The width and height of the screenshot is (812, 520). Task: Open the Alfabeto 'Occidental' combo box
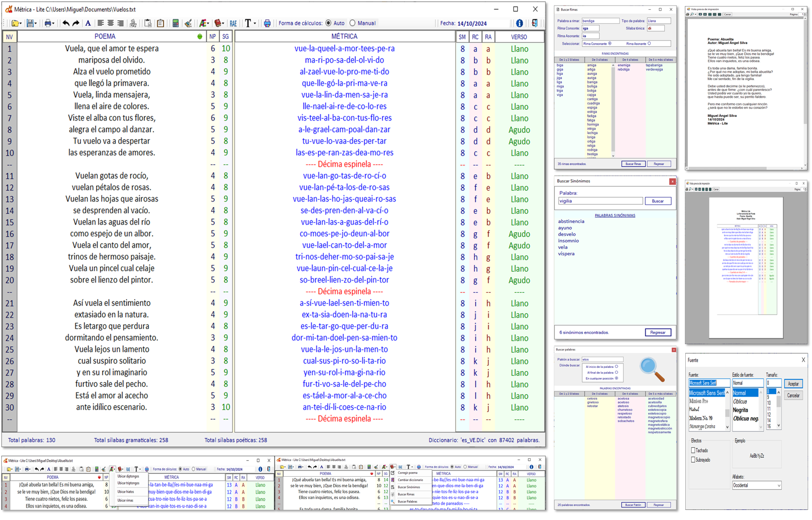(757, 486)
